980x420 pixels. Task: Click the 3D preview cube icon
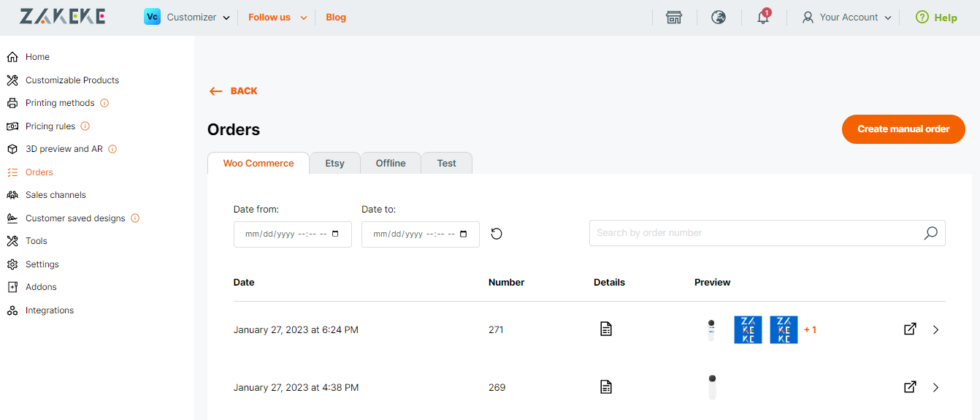pos(12,149)
